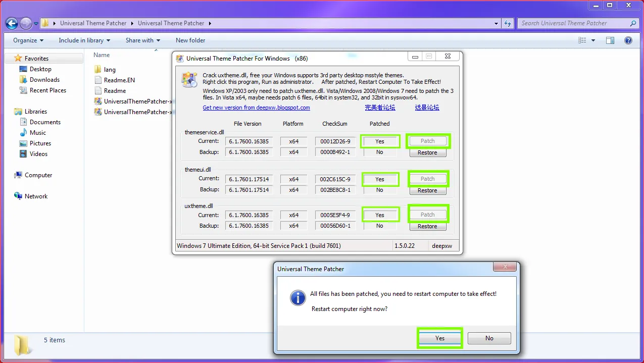Select Network in the navigation pane
This screenshot has height=363, width=644.
coord(36,196)
